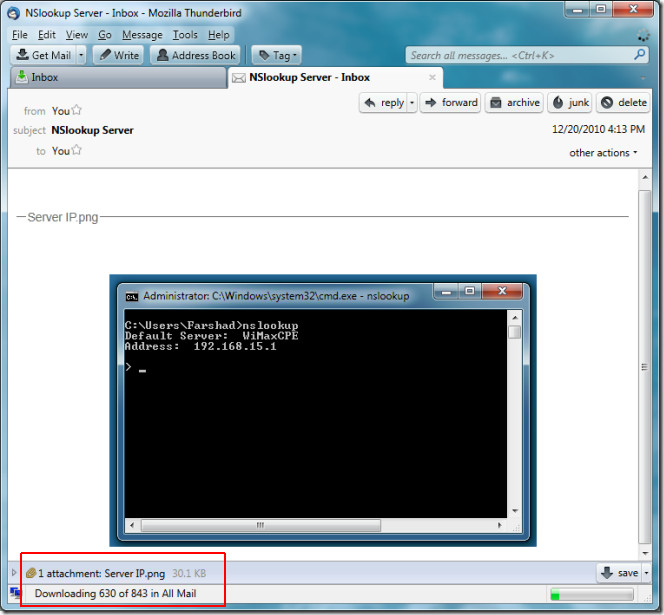
Task: Open the Address Book
Action: [196, 55]
